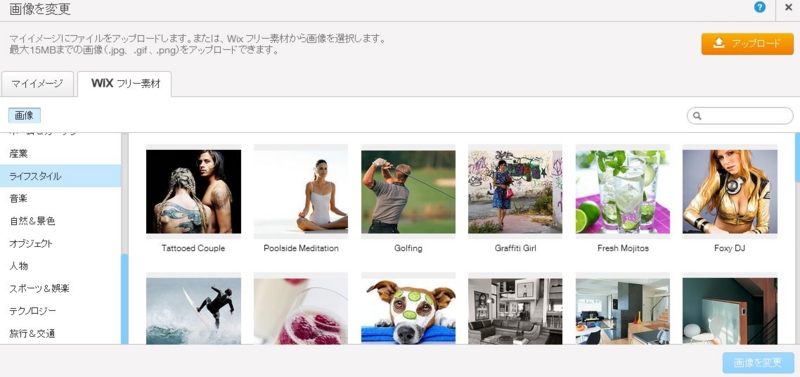Select the Foxy DJ thumbnail

pos(730,191)
